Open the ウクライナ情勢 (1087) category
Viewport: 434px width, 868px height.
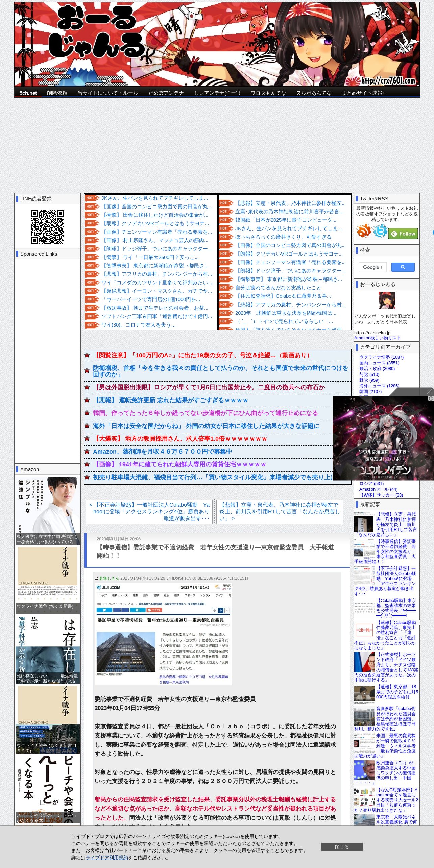381,357
